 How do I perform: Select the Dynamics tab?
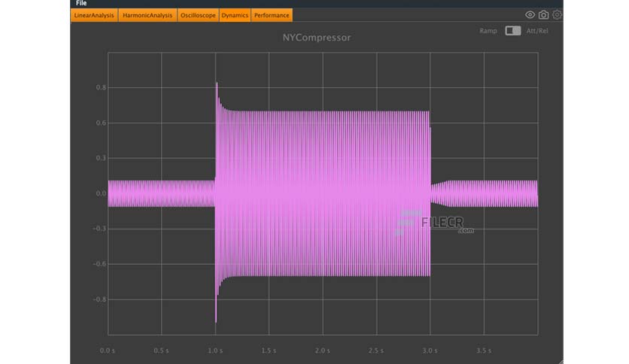pyautogui.click(x=235, y=15)
